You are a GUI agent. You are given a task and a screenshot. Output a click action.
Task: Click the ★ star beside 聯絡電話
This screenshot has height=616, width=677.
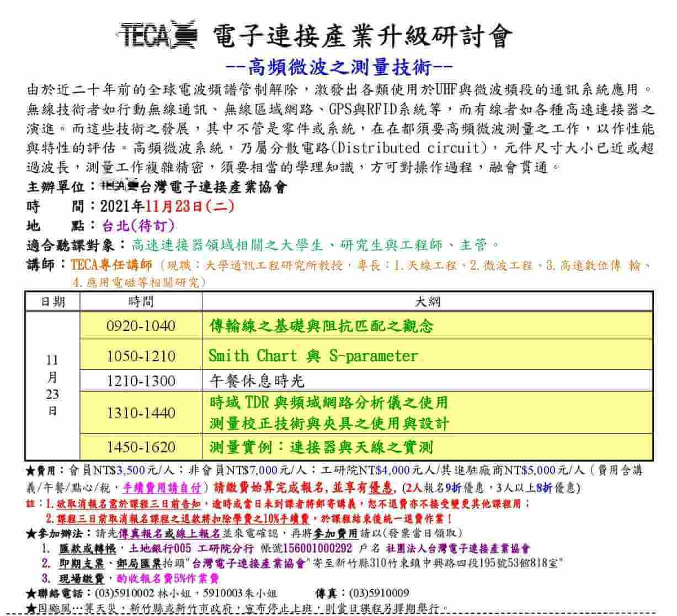click(31, 594)
